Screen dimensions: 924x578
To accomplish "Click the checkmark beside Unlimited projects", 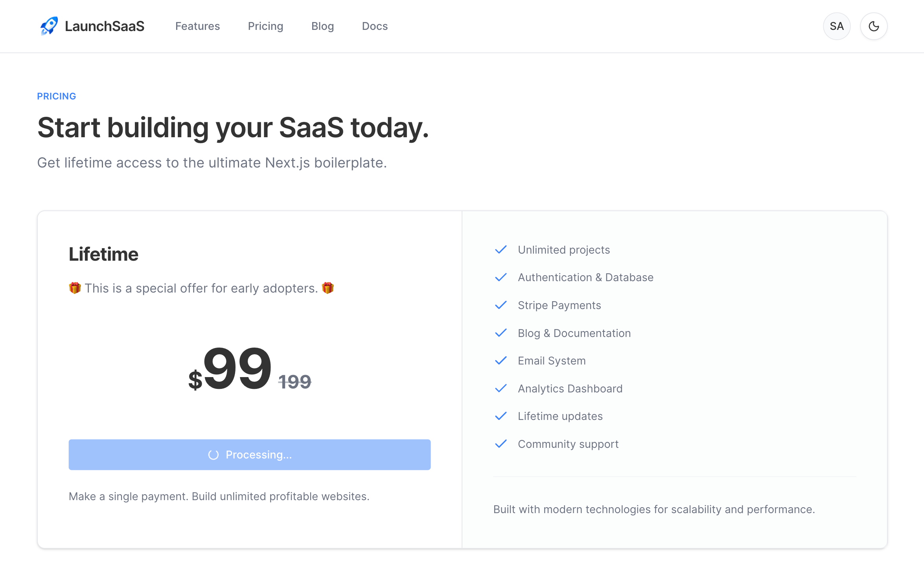I will (x=501, y=250).
